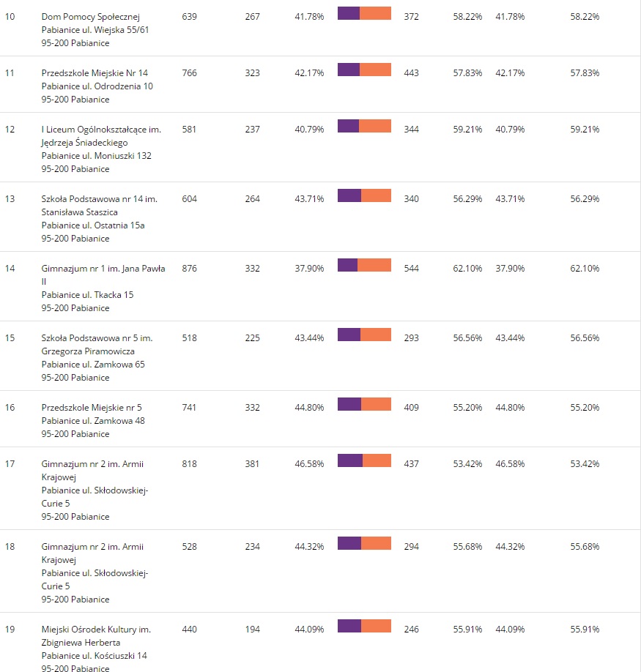
Task: Click row number 12
Action: (10, 129)
